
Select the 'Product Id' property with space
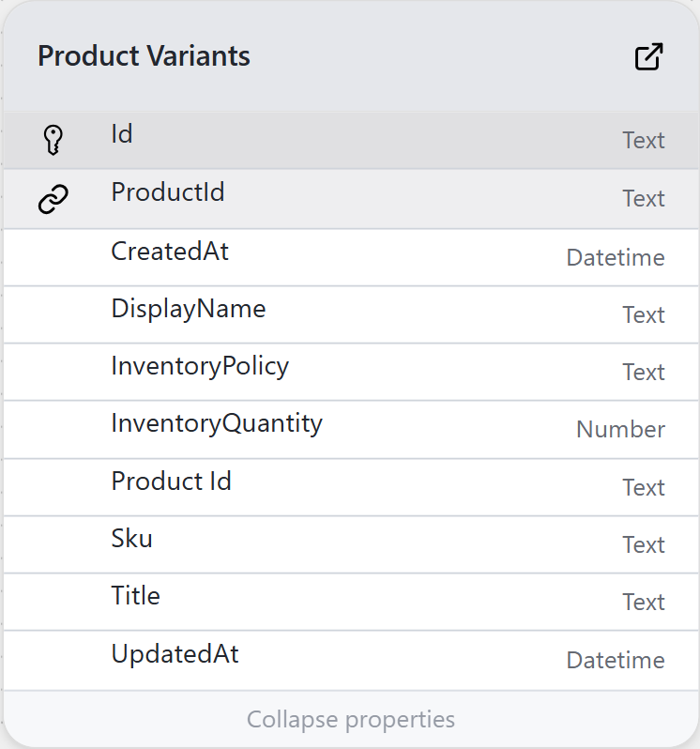[x=171, y=481]
